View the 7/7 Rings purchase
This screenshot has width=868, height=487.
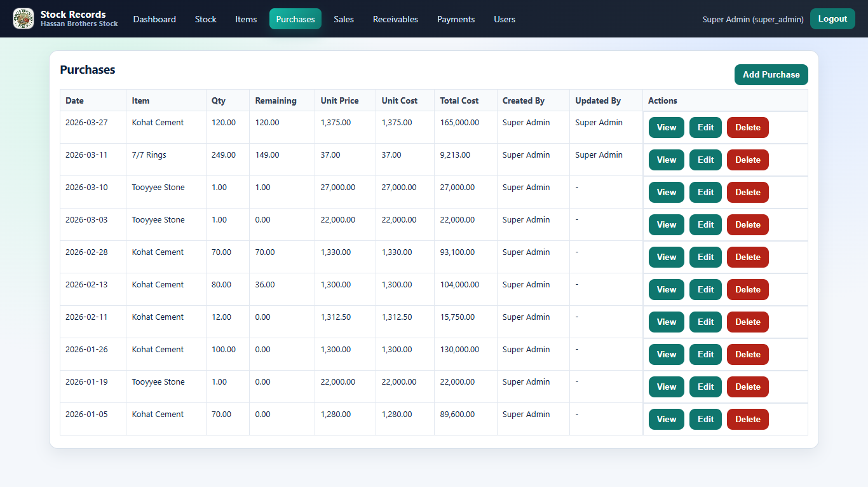tap(667, 160)
